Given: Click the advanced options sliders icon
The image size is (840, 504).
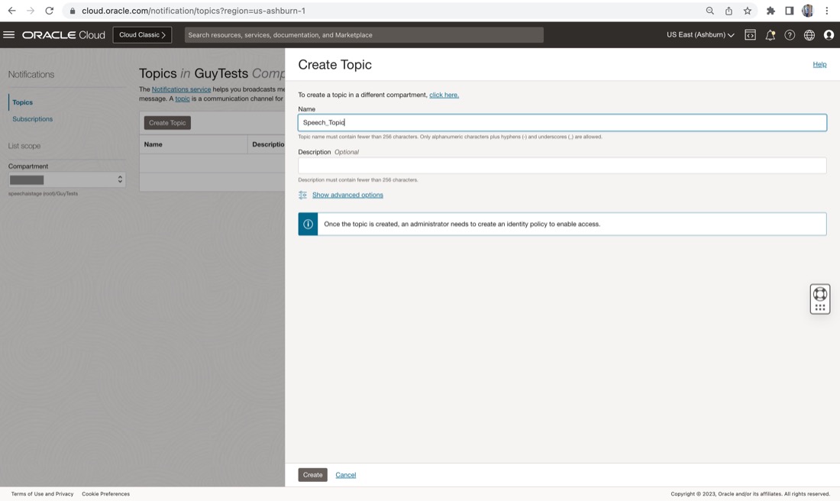Looking at the screenshot, I should point(302,195).
